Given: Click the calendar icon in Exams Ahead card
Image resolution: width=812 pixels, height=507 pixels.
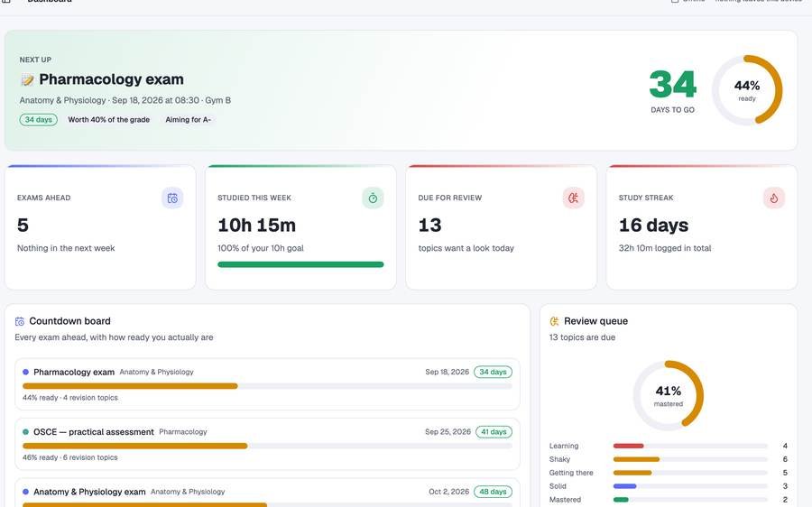Looking at the screenshot, I should tap(172, 198).
